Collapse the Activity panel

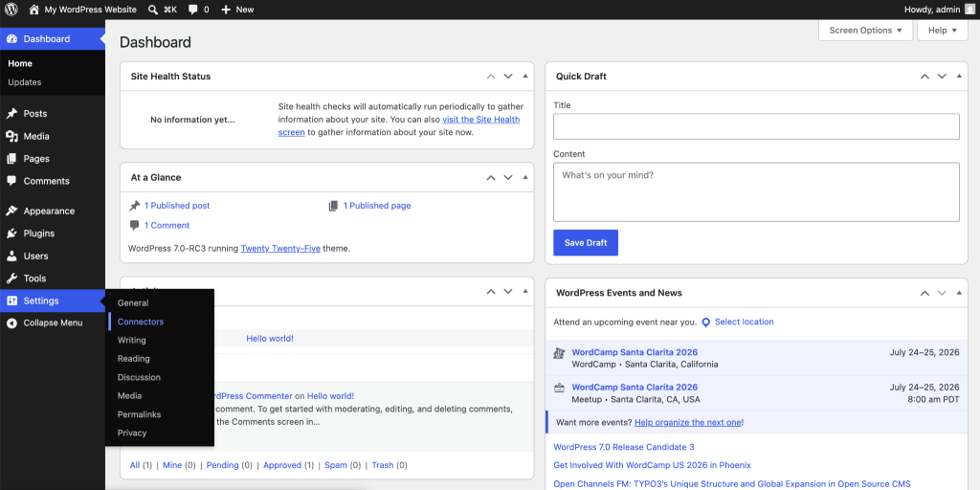525,291
